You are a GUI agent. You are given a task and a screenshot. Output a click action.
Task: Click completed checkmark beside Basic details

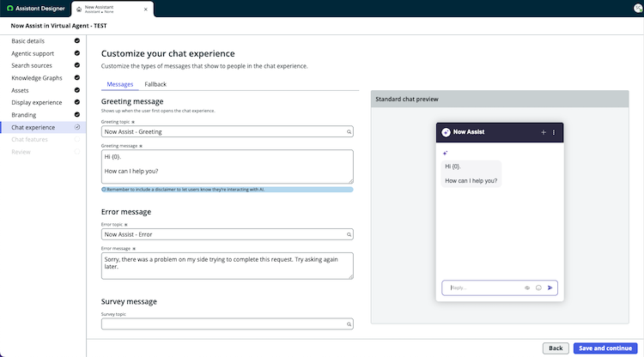click(76, 40)
